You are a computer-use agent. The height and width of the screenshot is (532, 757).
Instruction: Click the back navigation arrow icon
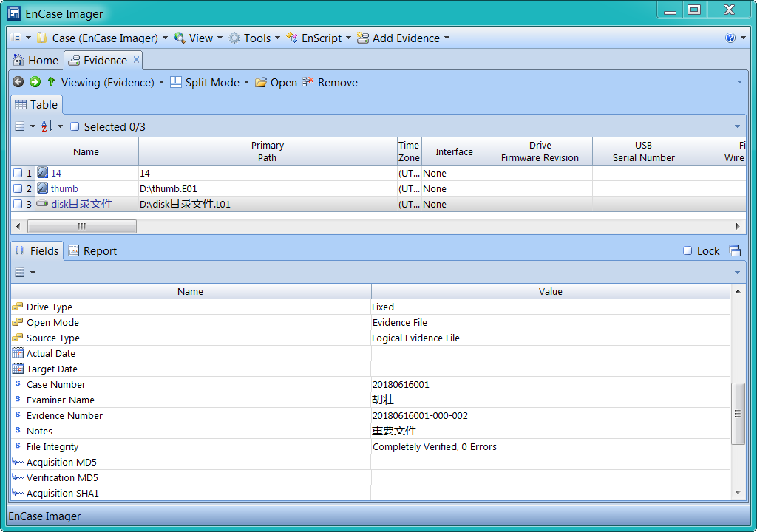coord(18,82)
